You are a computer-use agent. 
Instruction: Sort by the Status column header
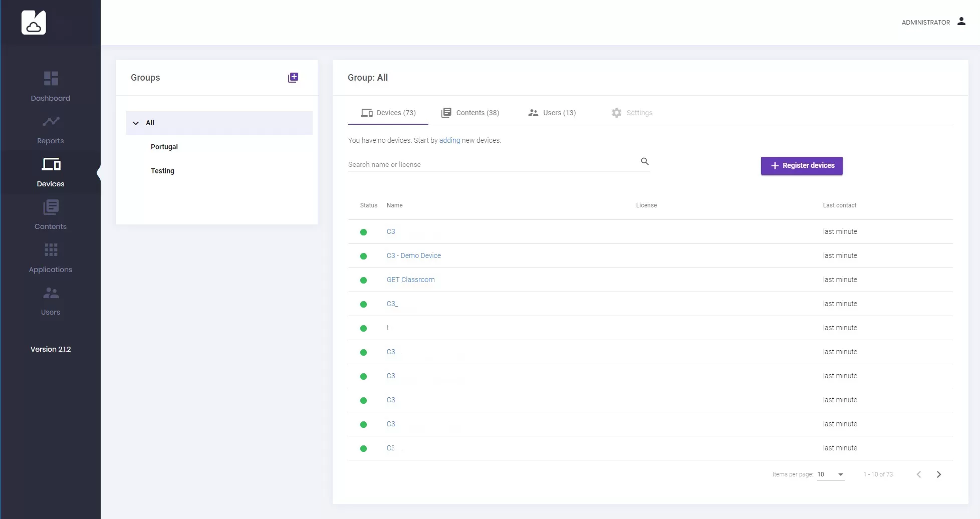click(x=369, y=205)
